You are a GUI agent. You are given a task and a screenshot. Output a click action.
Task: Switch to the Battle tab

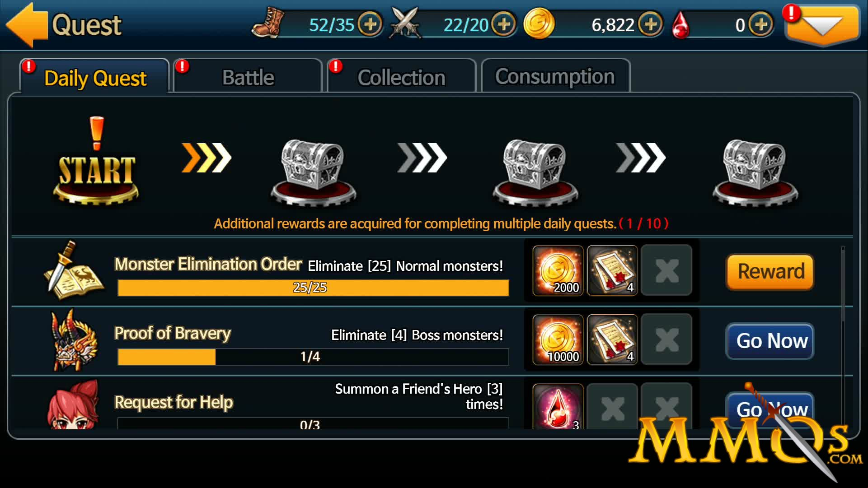coord(248,76)
